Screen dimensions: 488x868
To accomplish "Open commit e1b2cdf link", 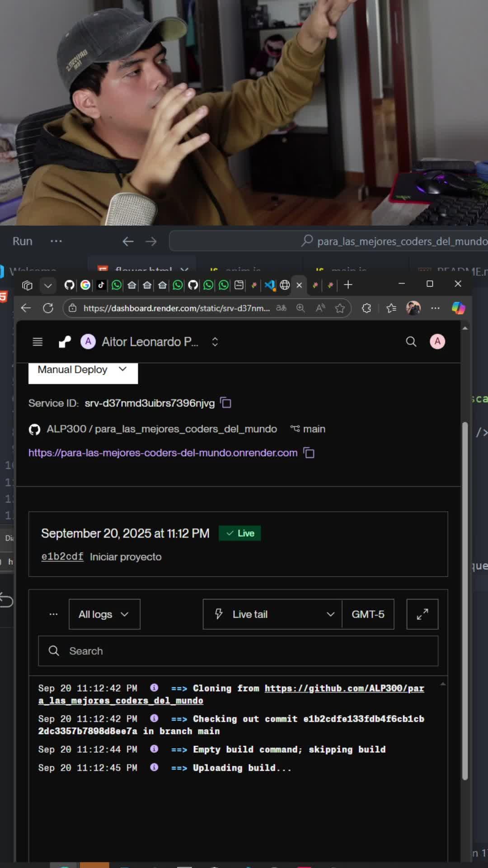I will pos(62,557).
